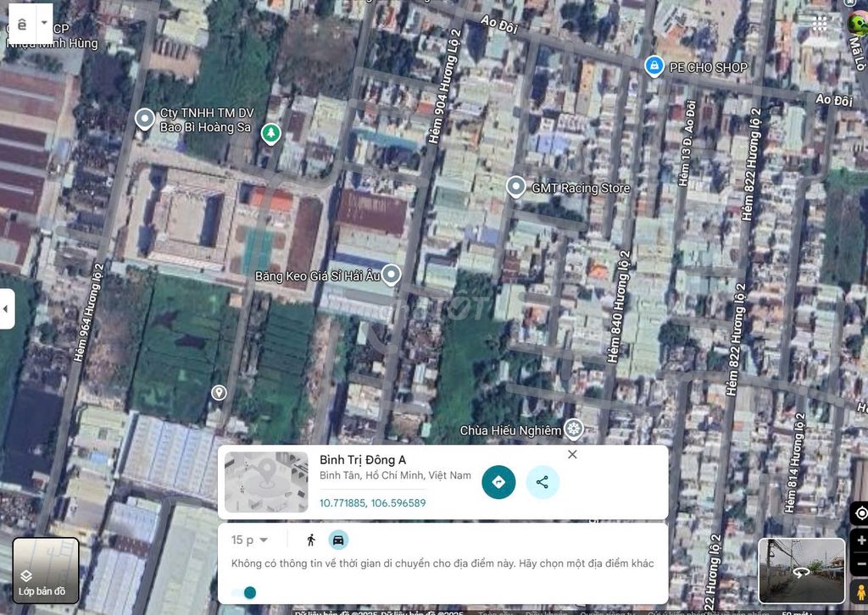The width and height of the screenshot is (868, 615).
Task: Open the dropdown at top-left corner
Action: pos(44,24)
